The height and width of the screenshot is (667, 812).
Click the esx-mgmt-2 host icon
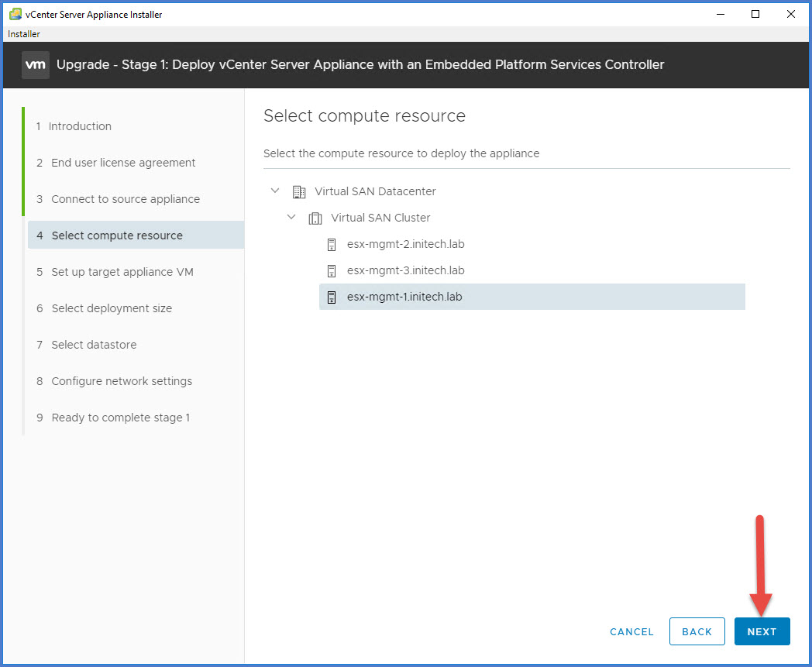click(x=332, y=245)
